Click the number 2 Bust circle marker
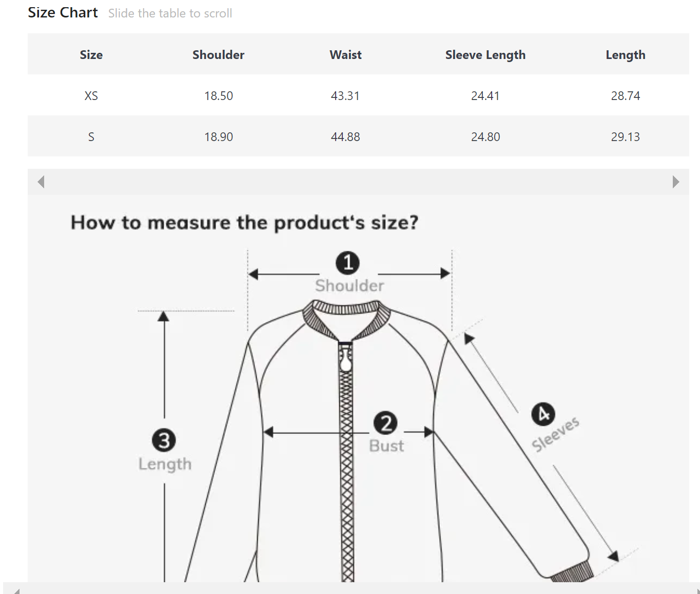 [385, 423]
